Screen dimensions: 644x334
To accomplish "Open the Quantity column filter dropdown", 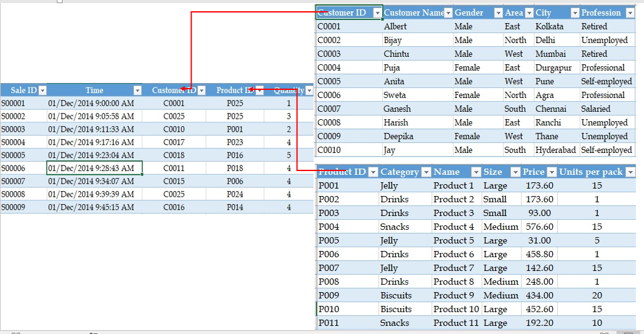I will [309, 91].
